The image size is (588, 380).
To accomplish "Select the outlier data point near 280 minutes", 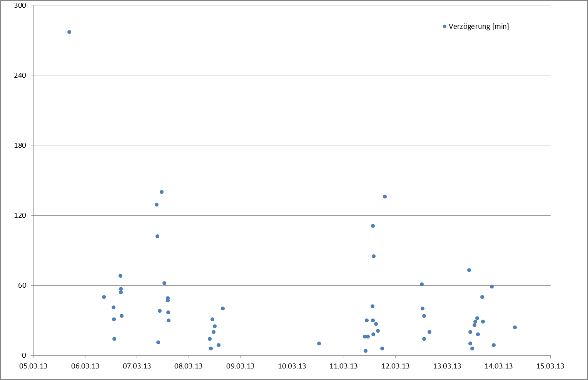I will 69,32.
